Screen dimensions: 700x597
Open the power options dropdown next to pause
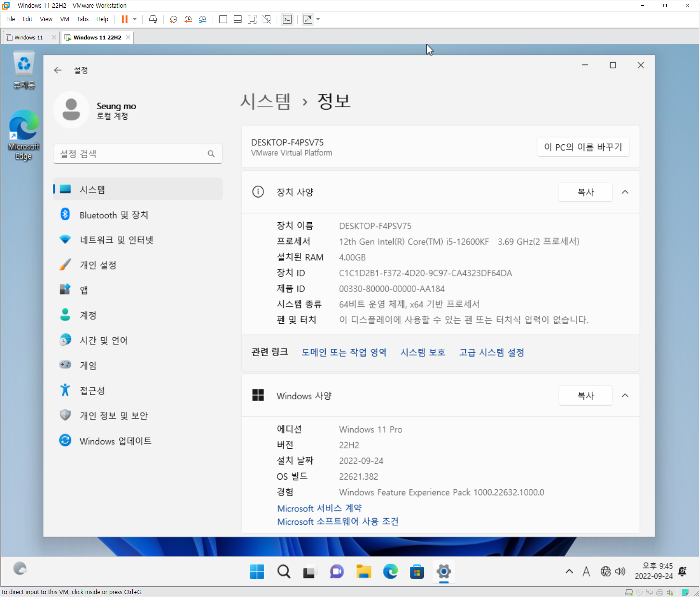(x=135, y=19)
